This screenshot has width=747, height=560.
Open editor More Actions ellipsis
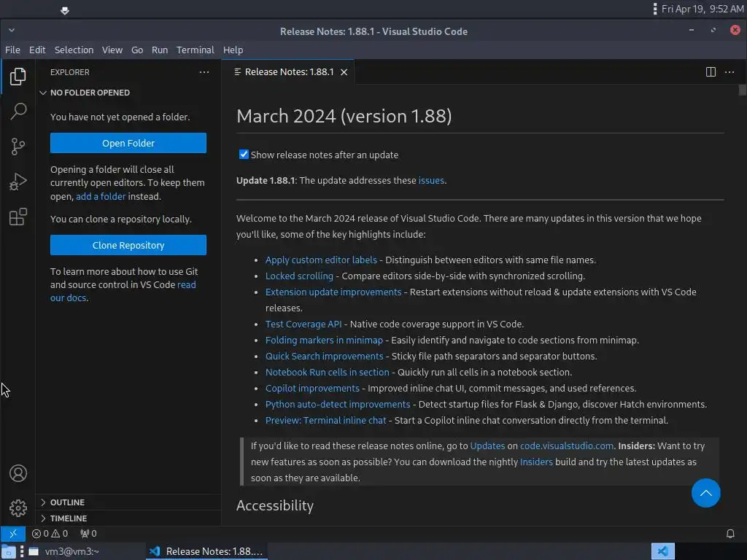click(729, 72)
